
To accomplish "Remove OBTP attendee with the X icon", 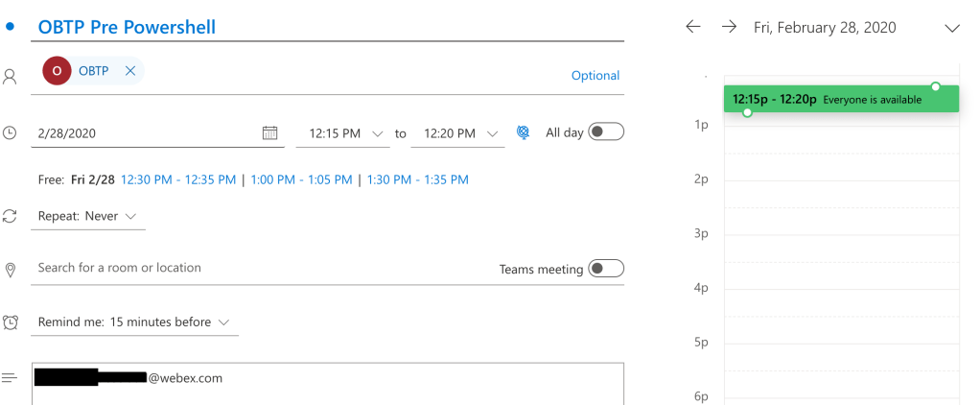I will pos(129,70).
